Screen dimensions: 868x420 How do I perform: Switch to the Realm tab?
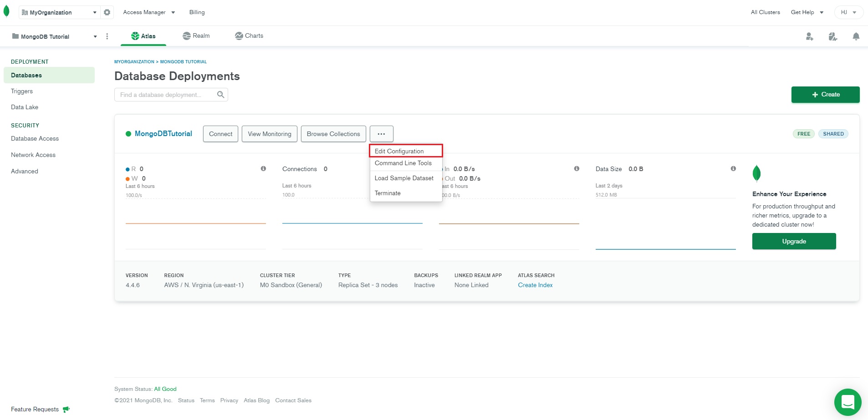coord(196,36)
